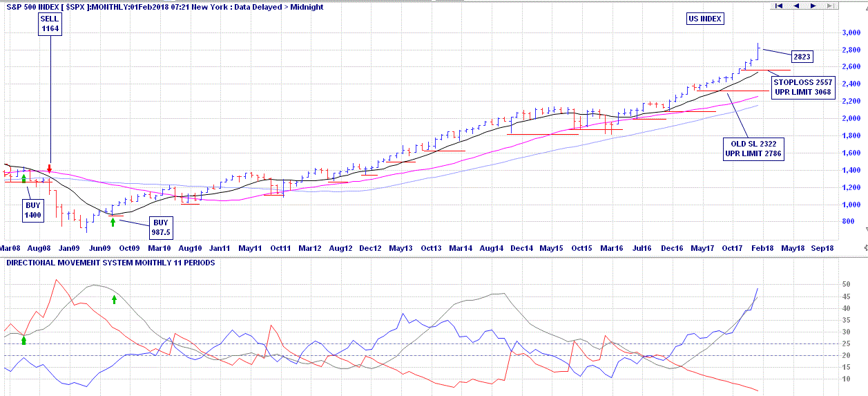Click the Jul16 date label
The height and width of the screenshot is (396, 868).
(x=642, y=247)
